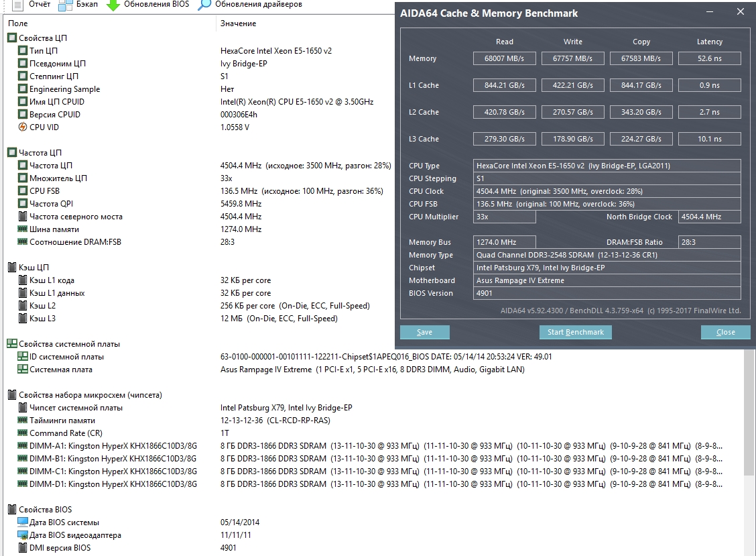Image resolution: width=756 pixels, height=556 pixels.
Task: Click Memory Write value 67757 MB/s
Action: (x=573, y=58)
